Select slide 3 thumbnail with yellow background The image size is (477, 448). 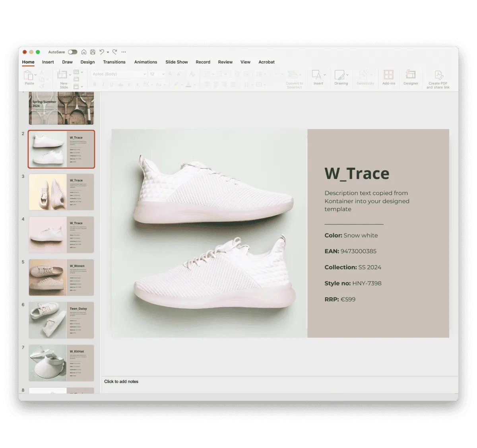coord(61,192)
